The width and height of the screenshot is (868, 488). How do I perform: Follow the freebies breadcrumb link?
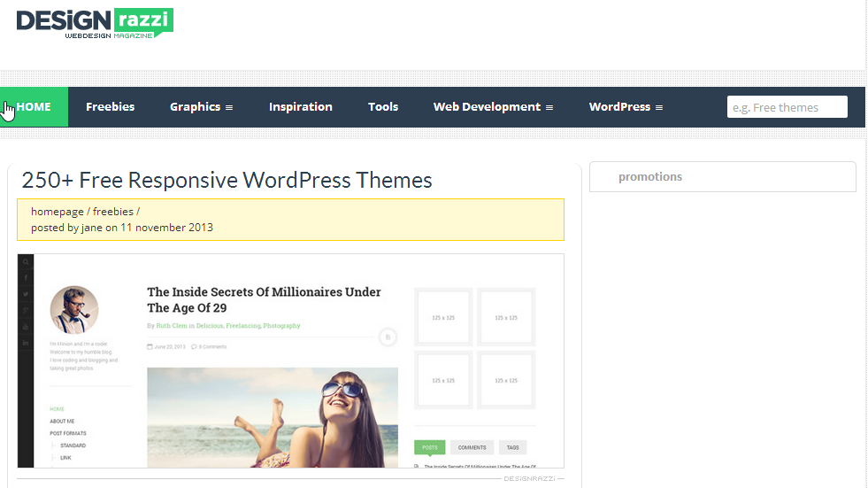click(x=112, y=212)
